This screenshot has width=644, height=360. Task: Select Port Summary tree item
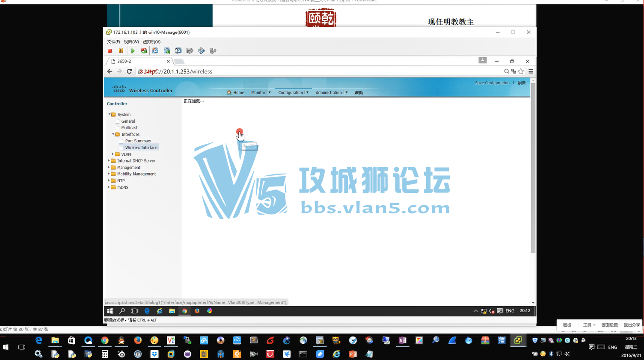(x=138, y=141)
